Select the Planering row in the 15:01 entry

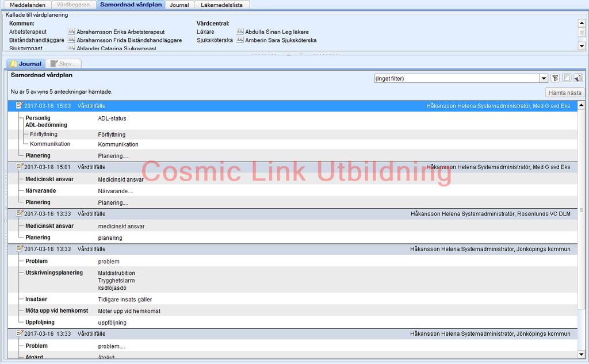pos(293,202)
